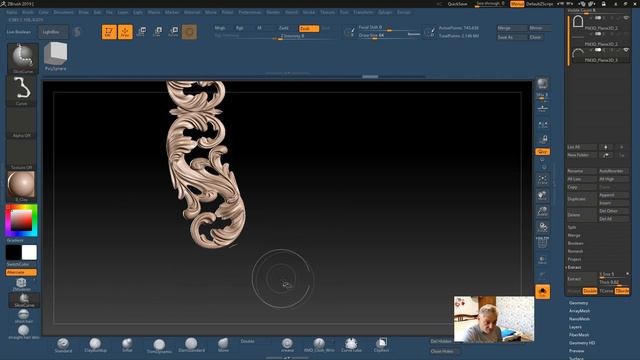Select the DamStandard brush

pos(191,345)
